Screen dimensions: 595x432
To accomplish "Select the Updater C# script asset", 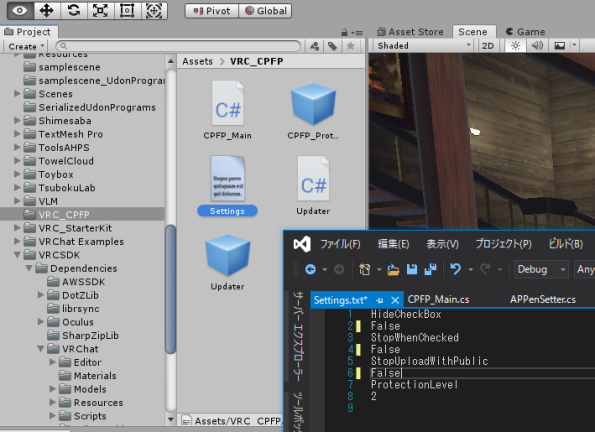I will click(313, 186).
